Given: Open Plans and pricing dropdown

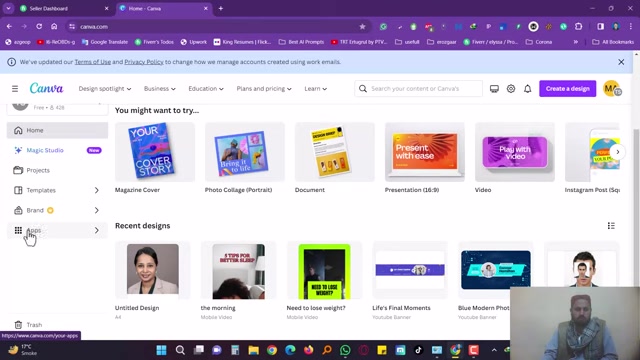Looking at the screenshot, I should point(264,89).
